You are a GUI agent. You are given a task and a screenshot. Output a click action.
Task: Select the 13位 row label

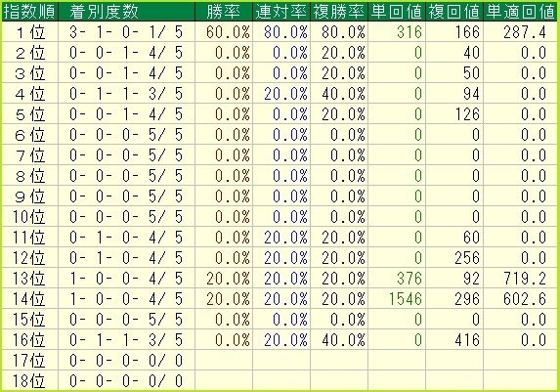(29, 279)
